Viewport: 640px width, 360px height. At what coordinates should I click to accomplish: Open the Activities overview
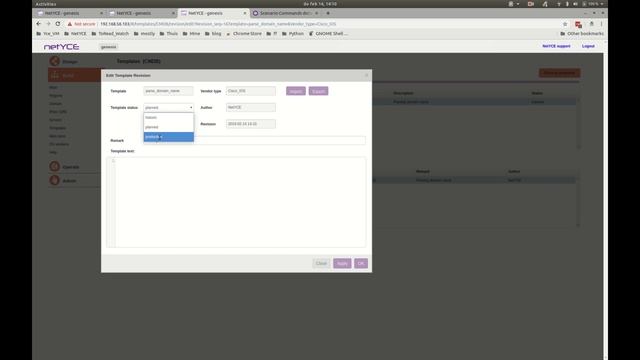(46, 4)
